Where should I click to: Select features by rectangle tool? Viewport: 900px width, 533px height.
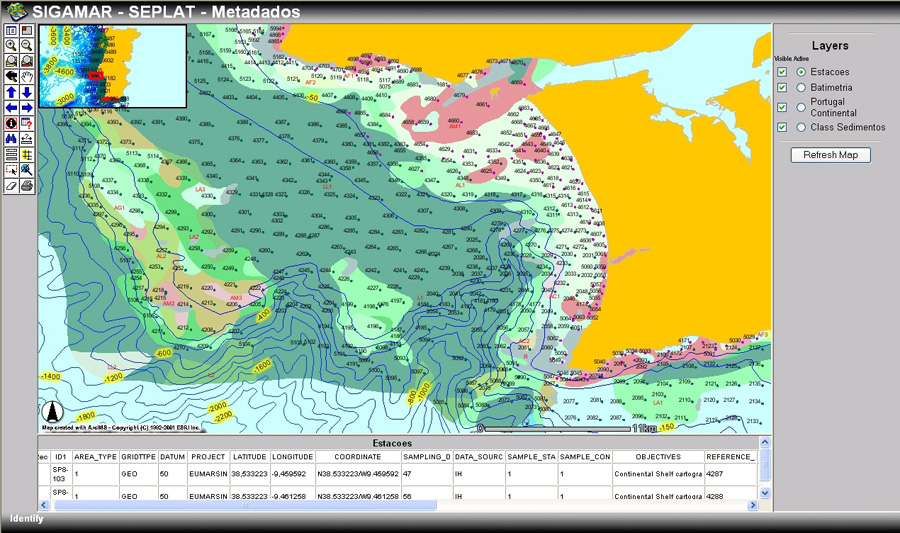11,170
